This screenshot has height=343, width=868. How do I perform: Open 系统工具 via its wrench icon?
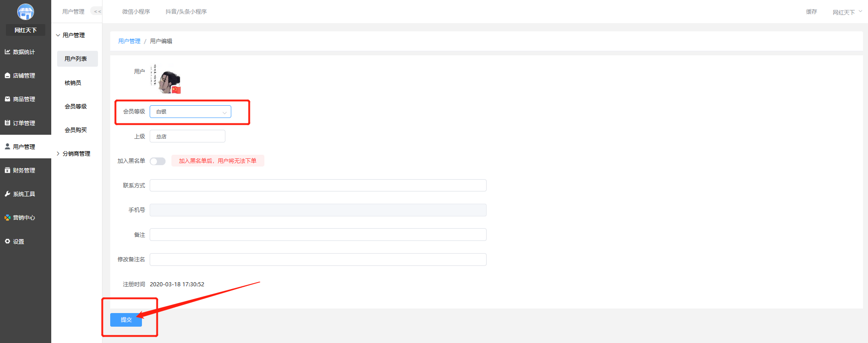pos(7,194)
